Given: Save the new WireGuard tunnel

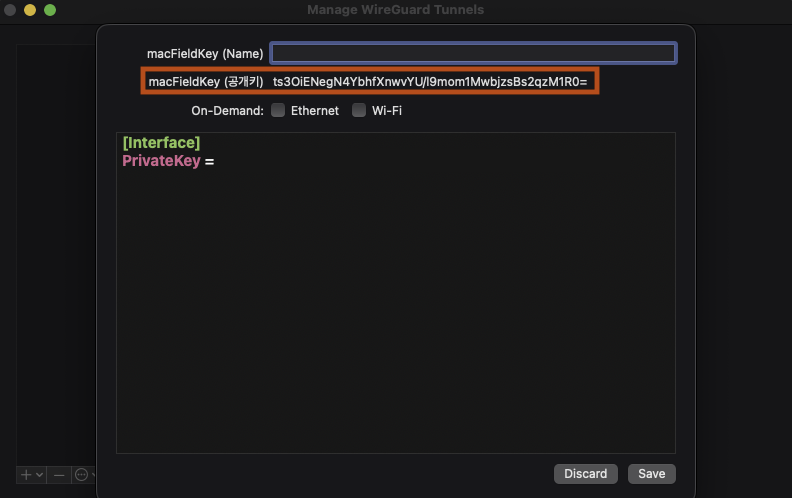Looking at the screenshot, I should click(x=652, y=474).
